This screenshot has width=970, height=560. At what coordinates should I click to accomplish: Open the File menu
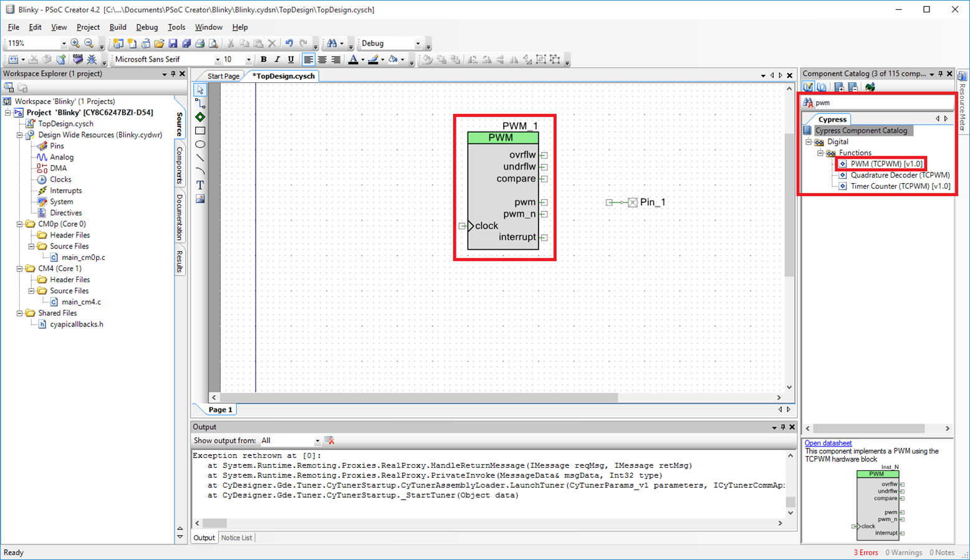[x=13, y=27]
